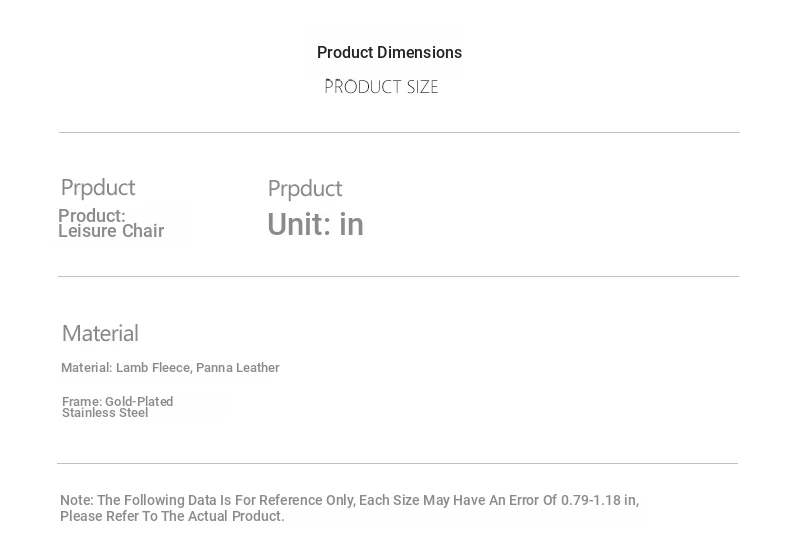Click the divider line above the Note

(397, 463)
